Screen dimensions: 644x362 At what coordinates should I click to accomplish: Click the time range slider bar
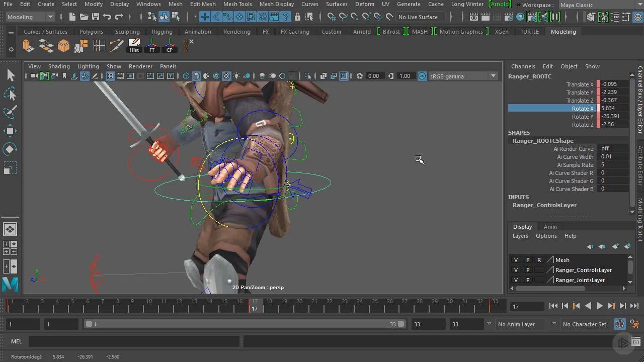tap(245, 324)
